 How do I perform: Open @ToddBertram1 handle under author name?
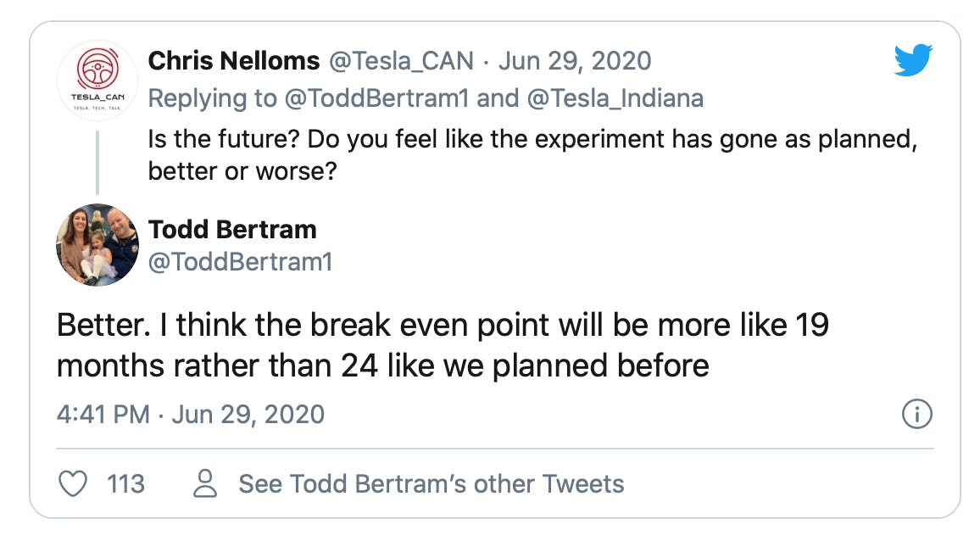click(240, 262)
